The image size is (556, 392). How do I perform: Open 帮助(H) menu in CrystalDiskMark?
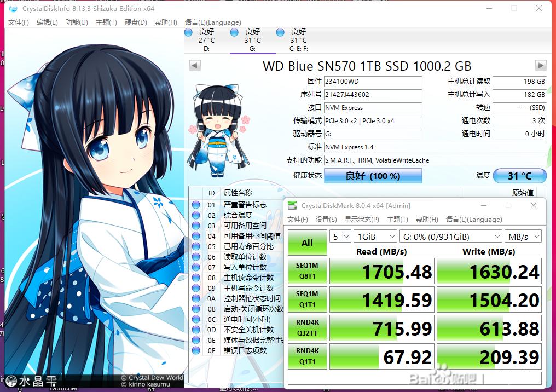427,220
